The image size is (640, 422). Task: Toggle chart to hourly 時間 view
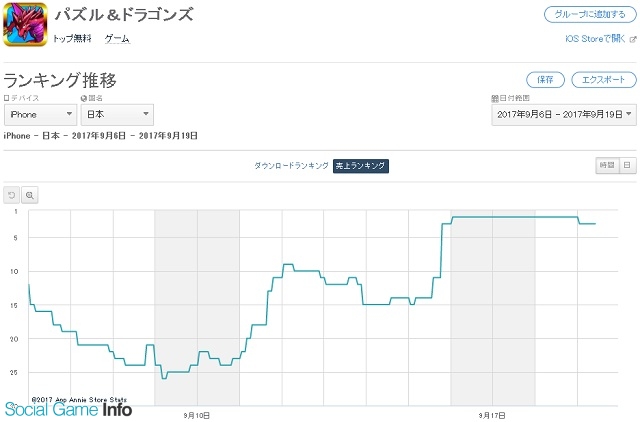606,165
